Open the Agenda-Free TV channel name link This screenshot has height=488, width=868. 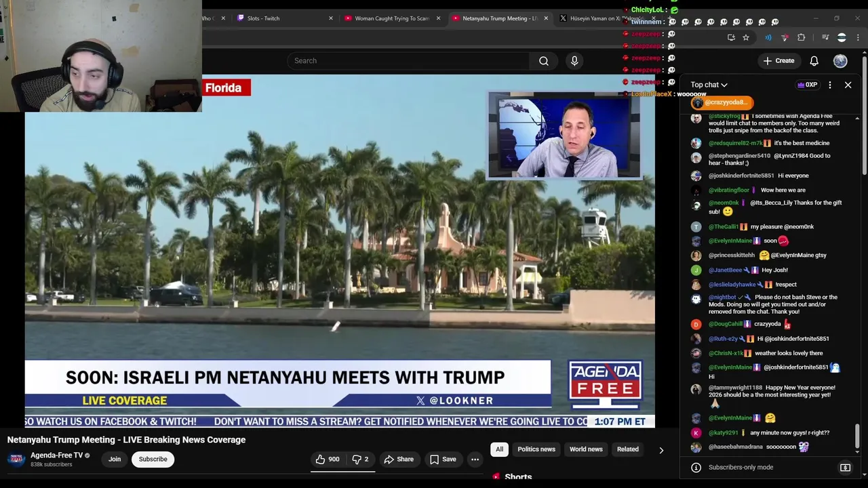point(56,455)
